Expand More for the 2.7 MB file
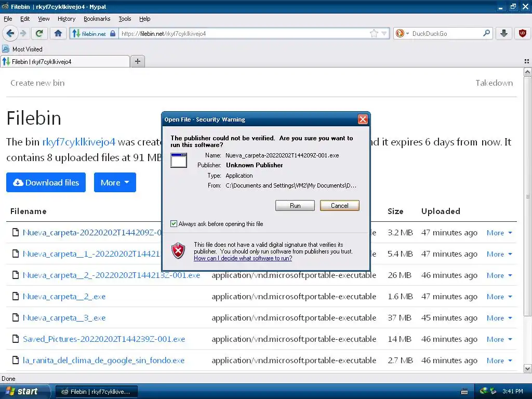Screen dimensions: 532x399 pyautogui.click(x=499, y=361)
